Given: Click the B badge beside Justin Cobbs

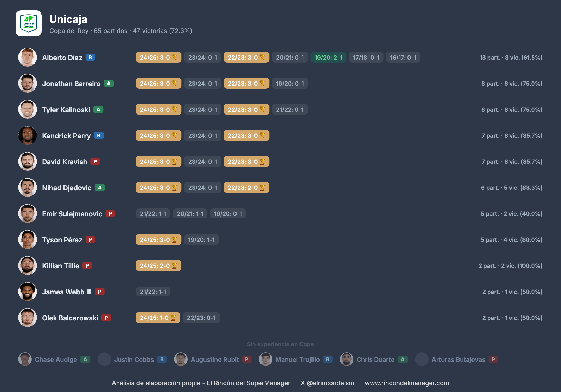Looking at the screenshot, I should (162, 359).
